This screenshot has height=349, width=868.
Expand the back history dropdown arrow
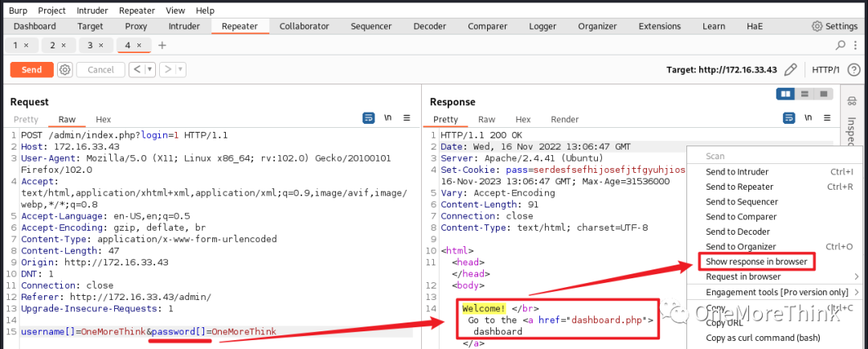(x=150, y=70)
